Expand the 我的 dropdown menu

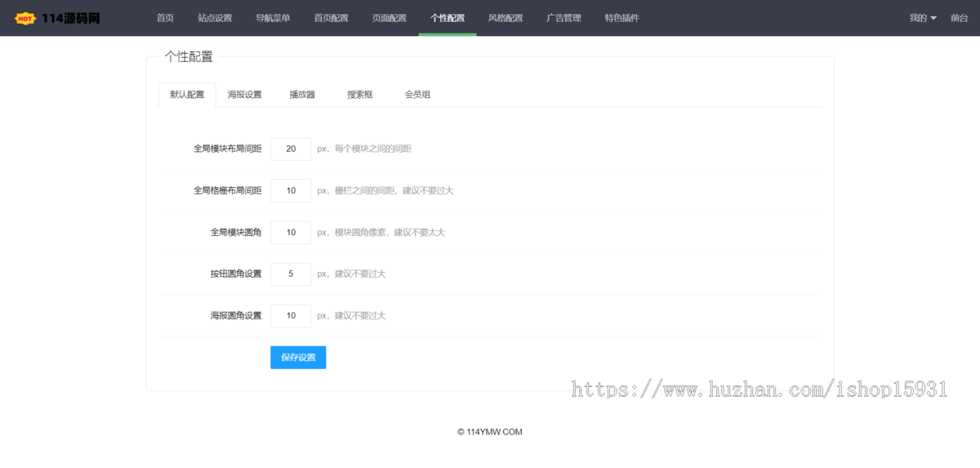(923, 18)
